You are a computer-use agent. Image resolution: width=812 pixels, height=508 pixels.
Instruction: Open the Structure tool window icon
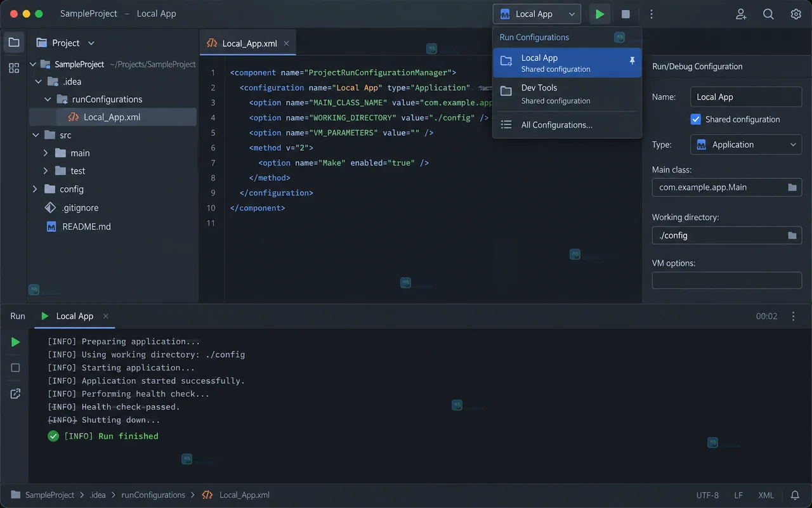point(14,68)
